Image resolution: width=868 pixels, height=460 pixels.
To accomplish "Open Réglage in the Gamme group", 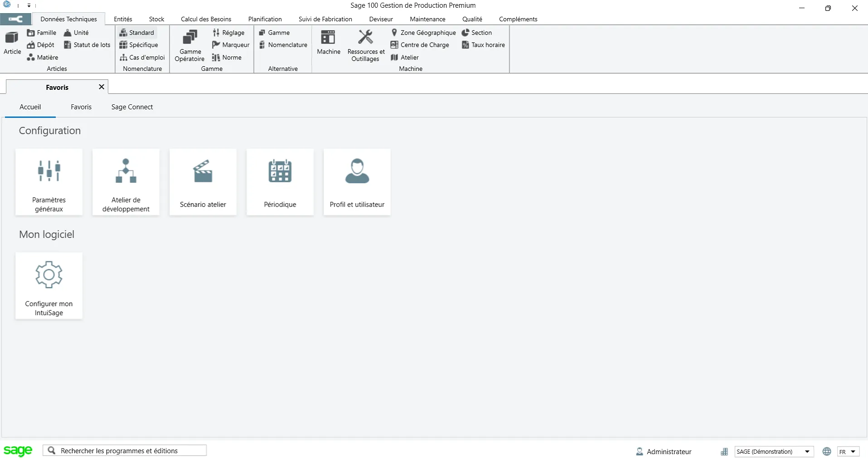I will pyautogui.click(x=228, y=33).
